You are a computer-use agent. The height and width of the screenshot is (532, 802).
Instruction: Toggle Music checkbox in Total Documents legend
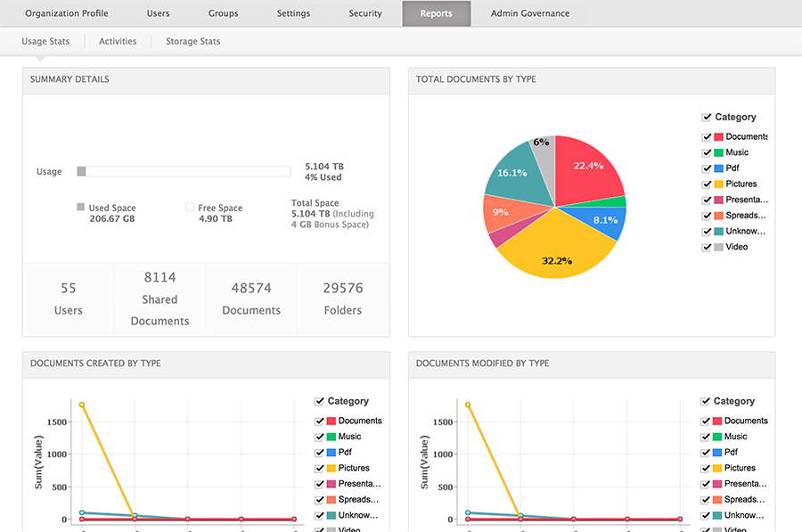707,152
